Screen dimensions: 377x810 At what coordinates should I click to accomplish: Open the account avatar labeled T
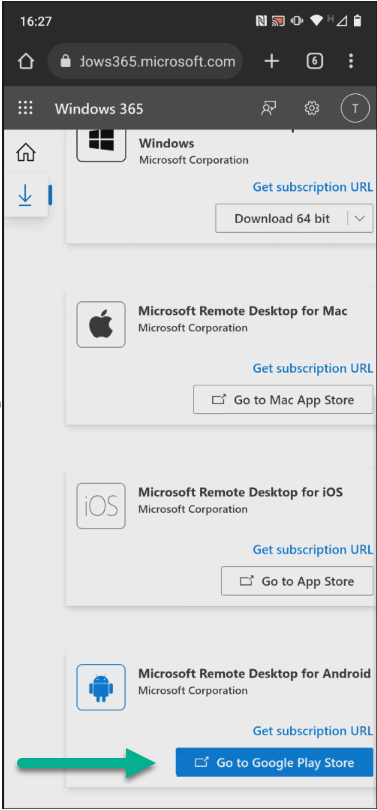[355, 108]
